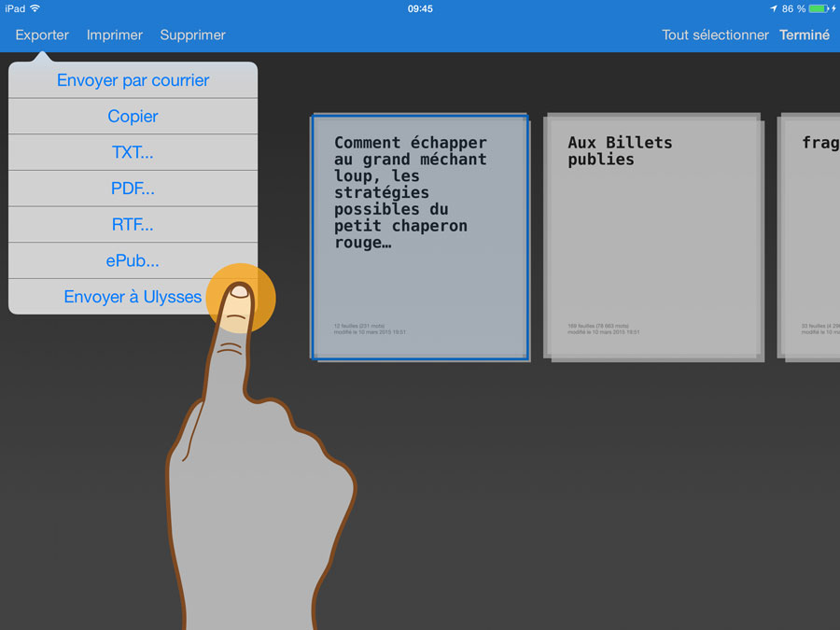
Task: Tap the iPad carrier label
Action: pos(15,8)
